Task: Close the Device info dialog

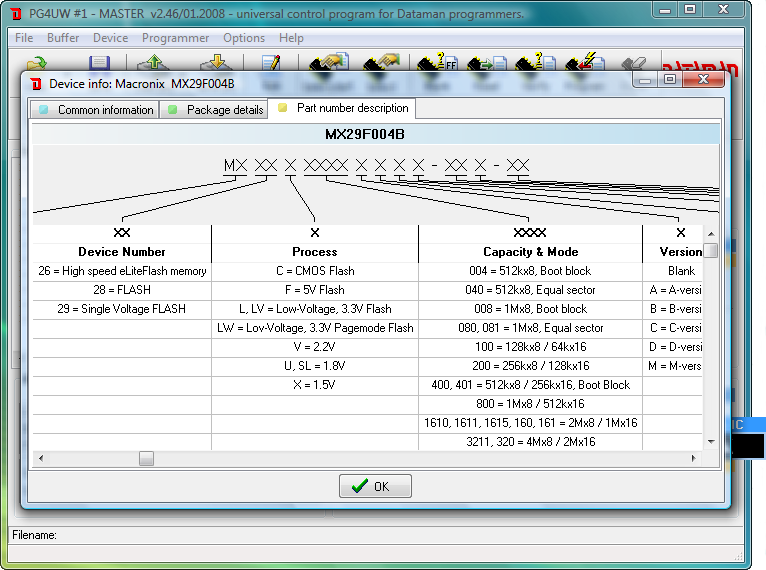Action: (x=703, y=79)
